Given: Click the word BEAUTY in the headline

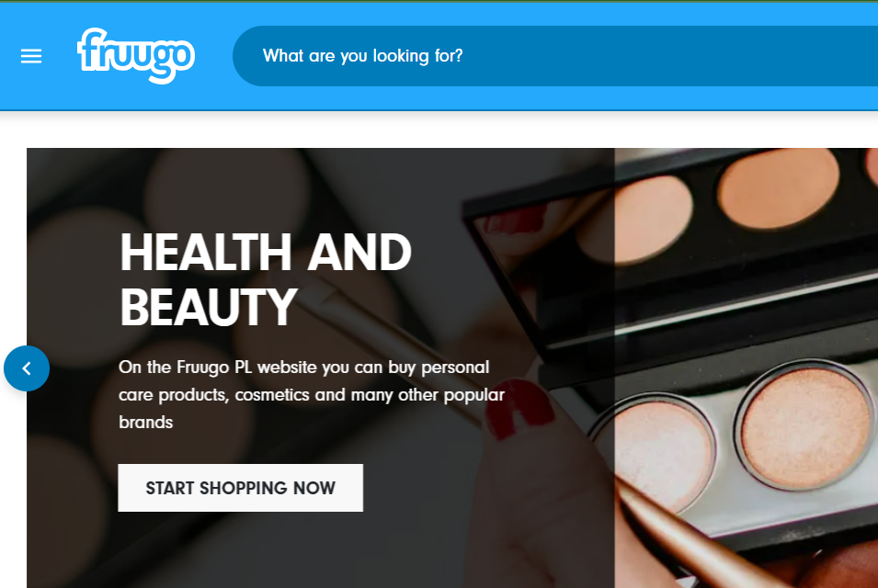Looking at the screenshot, I should [x=208, y=307].
